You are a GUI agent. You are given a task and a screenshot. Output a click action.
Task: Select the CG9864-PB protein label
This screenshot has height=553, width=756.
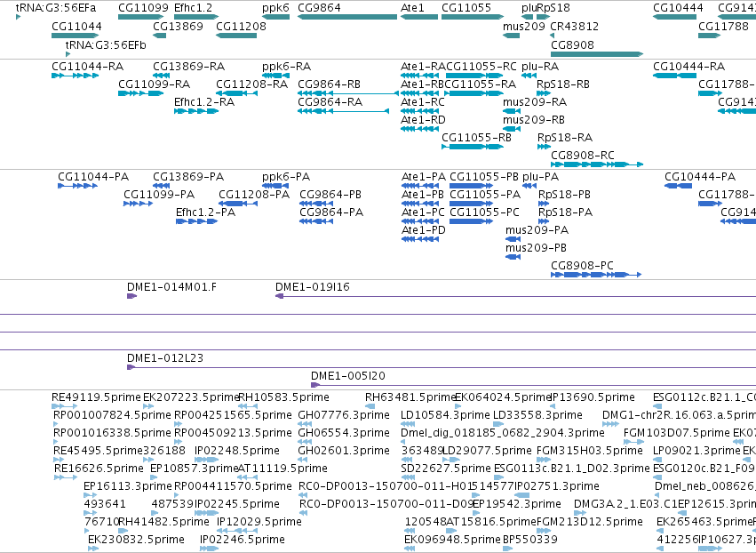[330, 195]
